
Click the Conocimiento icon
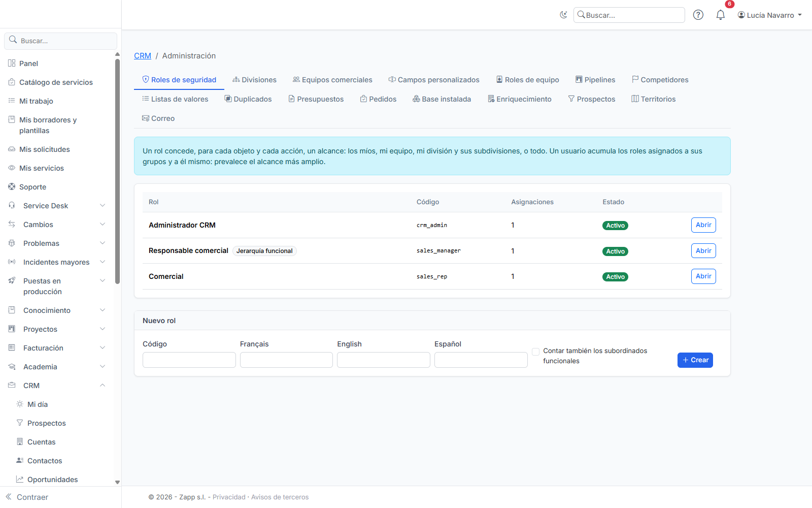[x=12, y=310]
